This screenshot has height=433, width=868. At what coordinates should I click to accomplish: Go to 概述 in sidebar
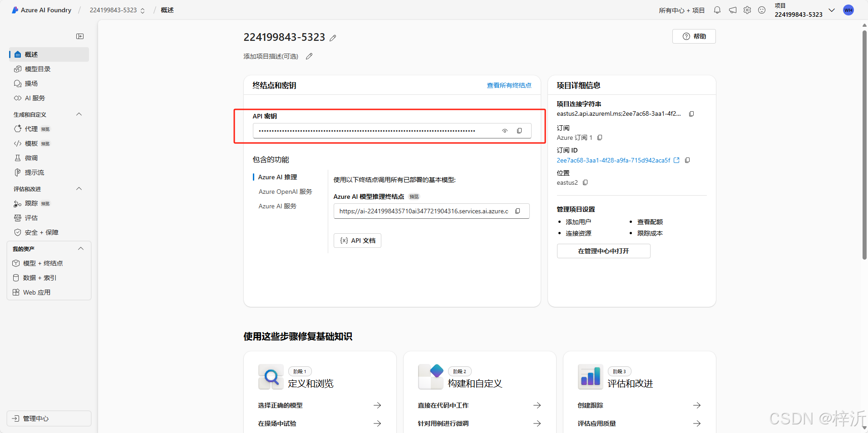pyautogui.click(x=49, y=54)
